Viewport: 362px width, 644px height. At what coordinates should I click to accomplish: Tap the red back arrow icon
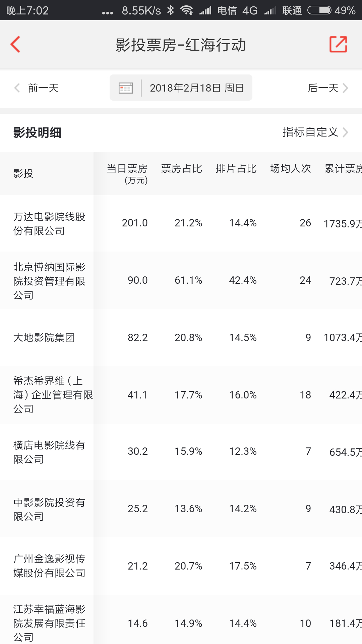click(x=15, y=44)
